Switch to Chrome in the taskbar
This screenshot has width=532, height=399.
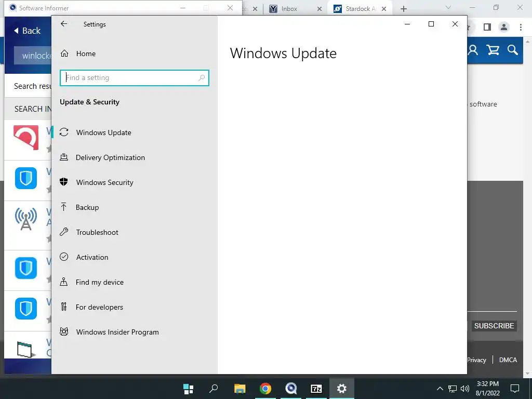pyautogui.click(x=265, y=389)
